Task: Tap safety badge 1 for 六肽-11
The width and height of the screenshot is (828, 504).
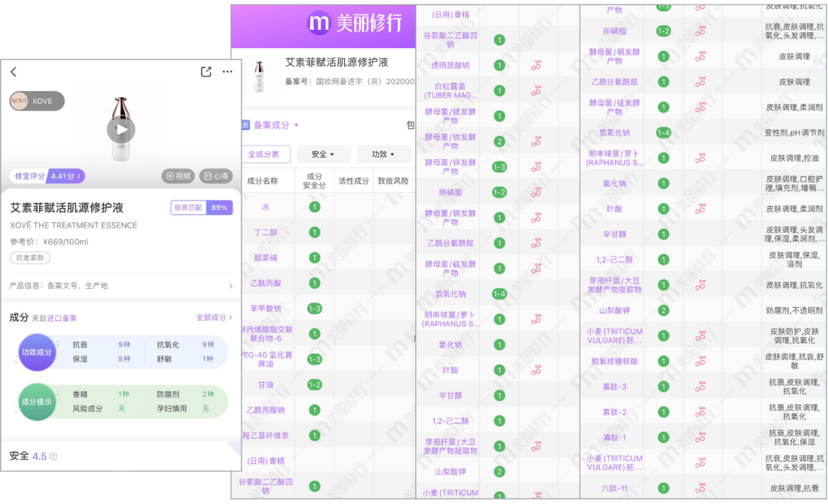Action: coord(663,489)
